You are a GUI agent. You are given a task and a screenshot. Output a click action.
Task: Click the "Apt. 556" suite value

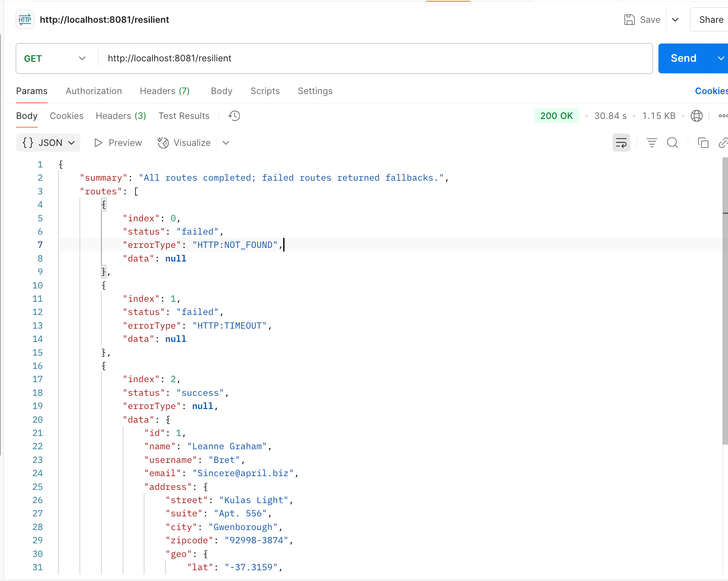point(240,513)
